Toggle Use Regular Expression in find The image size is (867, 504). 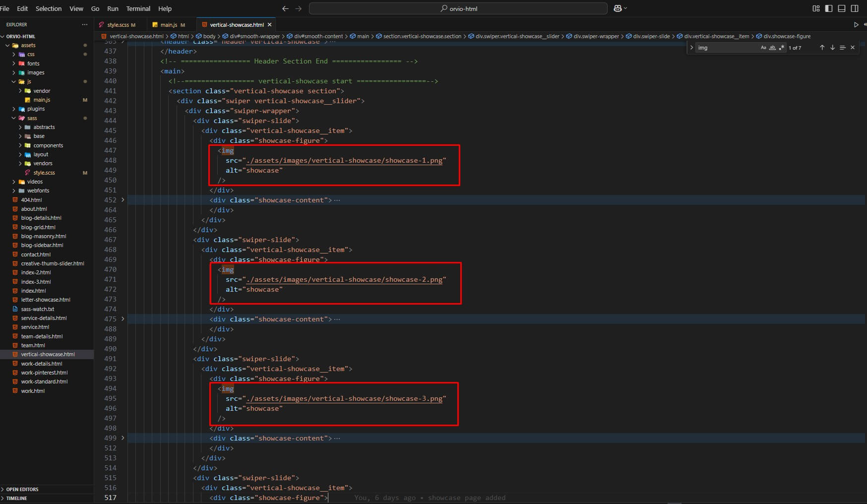[781, 48]
